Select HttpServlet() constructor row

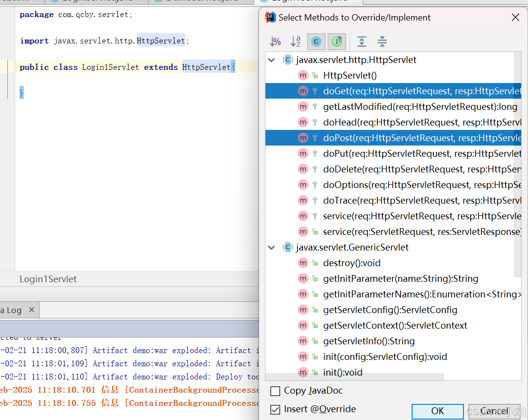pos(393,75)
